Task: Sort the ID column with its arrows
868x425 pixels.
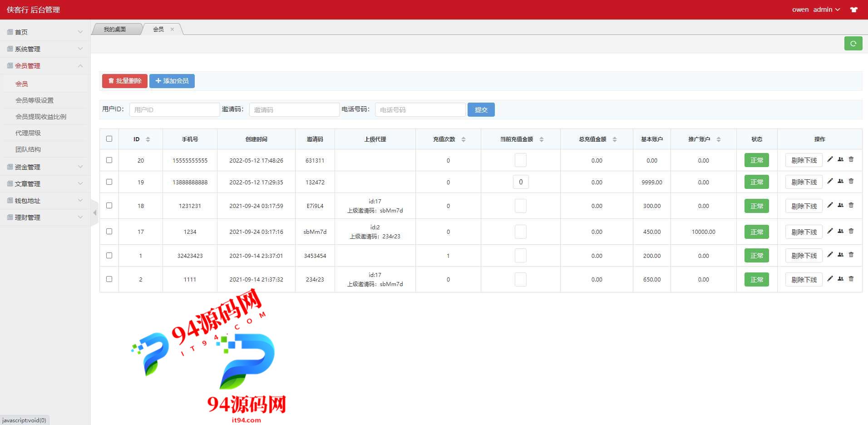Action: click(x=148, y=139)
